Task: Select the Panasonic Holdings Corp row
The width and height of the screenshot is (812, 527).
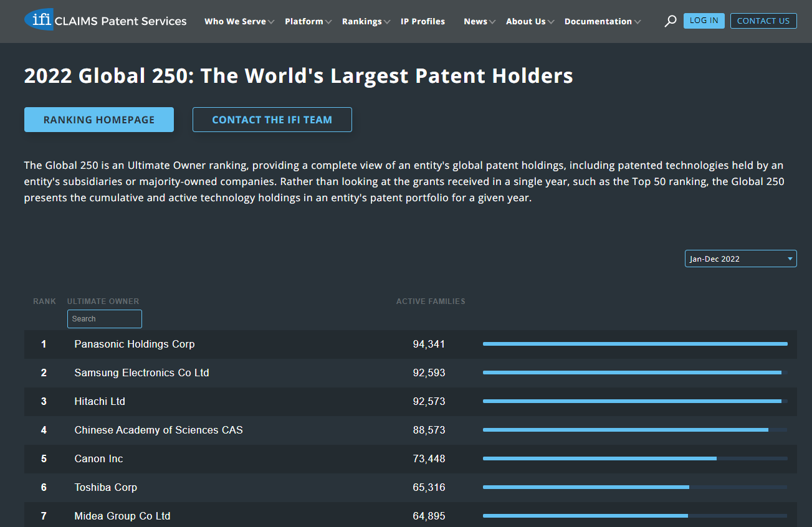Action: click(x=410, y=344)
